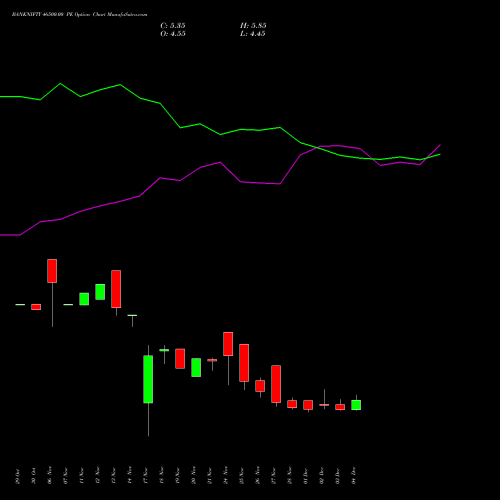Click the red candle for 24 Nov

(x=228, y=344)
